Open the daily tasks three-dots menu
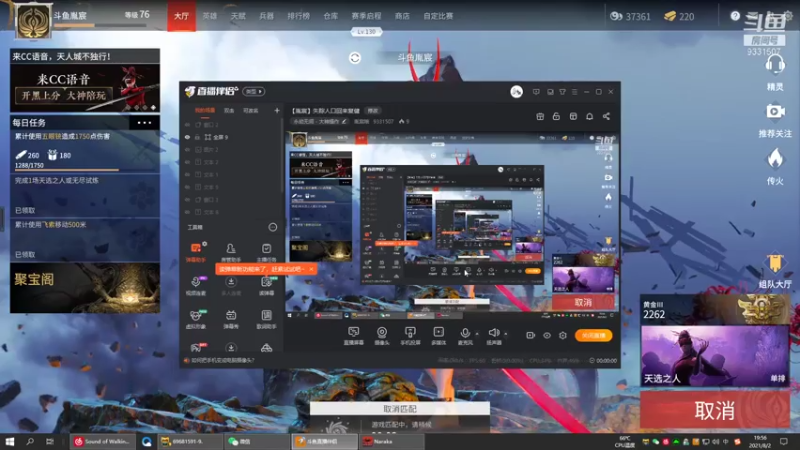The image size is (800, 450). tap(144, 122)
